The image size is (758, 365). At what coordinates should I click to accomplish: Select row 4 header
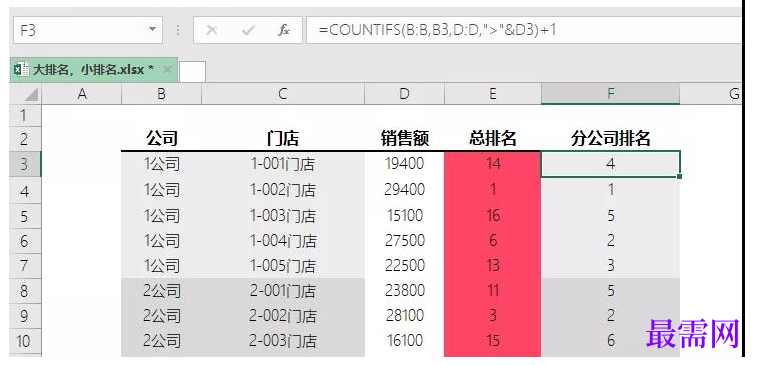coord(25,190)
